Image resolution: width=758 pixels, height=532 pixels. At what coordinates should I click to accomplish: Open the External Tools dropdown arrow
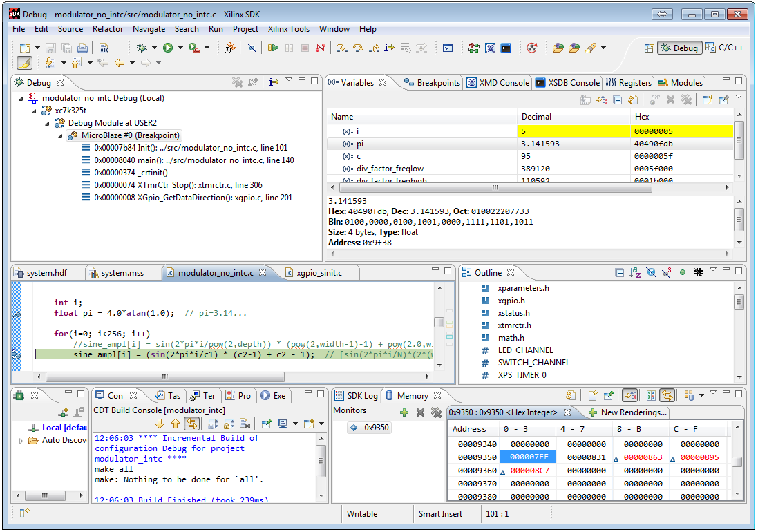pyautogui.click(x=207, y=48)
